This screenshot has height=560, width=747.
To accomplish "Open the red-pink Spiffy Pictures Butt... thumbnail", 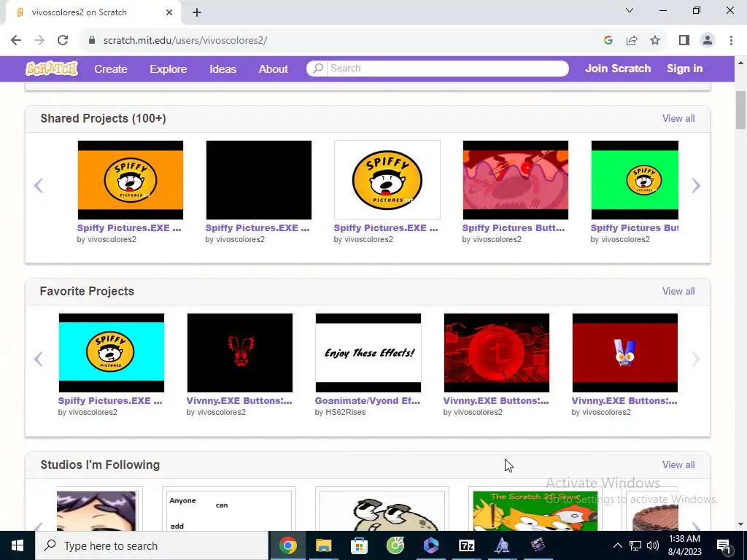I will click(516, 180).
